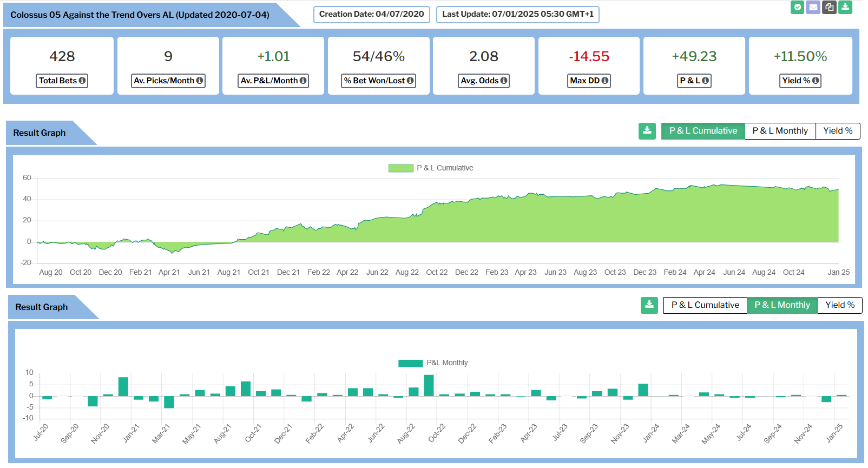Toggle P & L Cumulative legend series
Viewport: 868px width, 468px height.
(400, 168)
